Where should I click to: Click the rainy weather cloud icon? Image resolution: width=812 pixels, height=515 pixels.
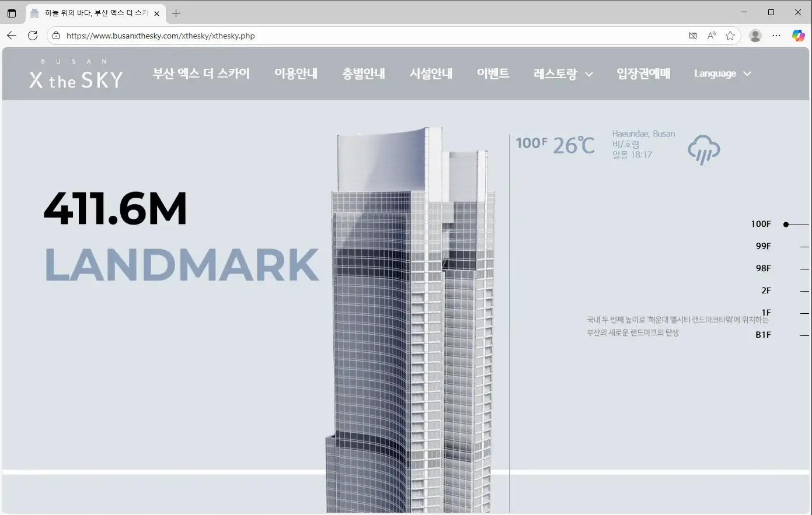point(703,150)
